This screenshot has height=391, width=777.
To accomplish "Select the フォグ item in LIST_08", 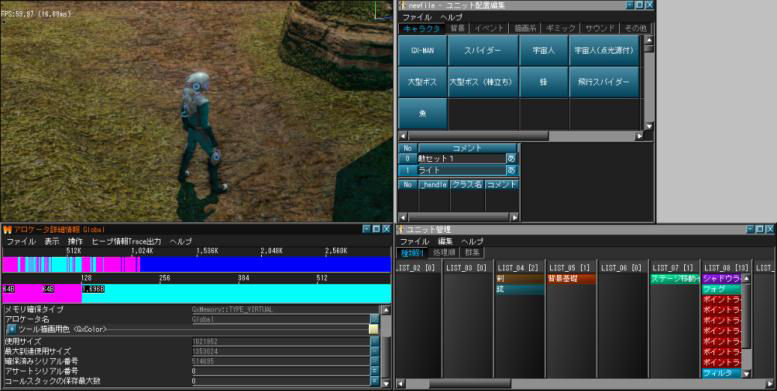I will click(x=722, y=289).
